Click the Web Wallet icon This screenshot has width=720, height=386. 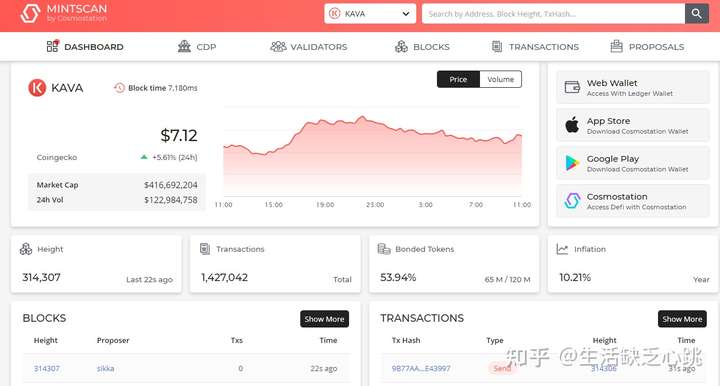572,87
